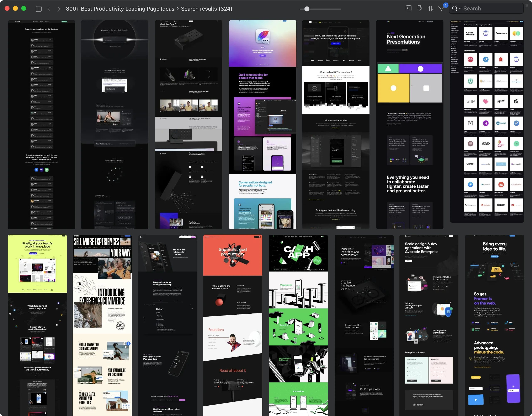Click the pin icon at top right
Screen dimensions: 532x416
tap(527, 6)
